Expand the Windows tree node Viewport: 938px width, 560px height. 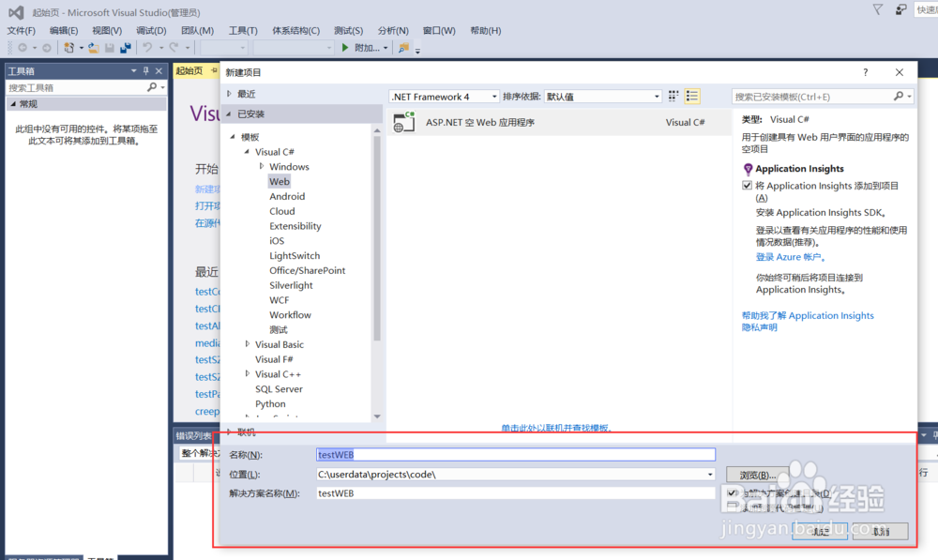[x=262, y=166]
